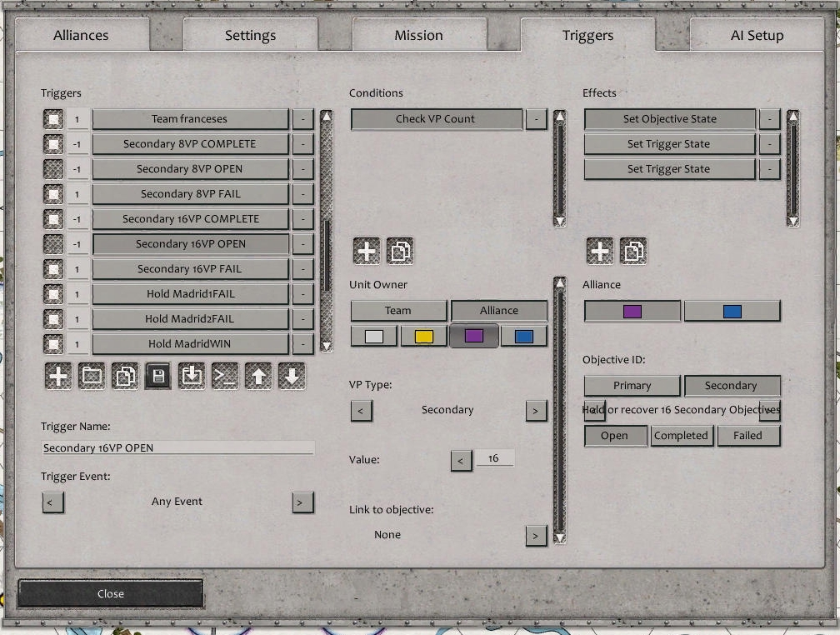Viewport: 840px width, 635px height.
Task: Next VP Type right arrow
Action: (537, 411)
